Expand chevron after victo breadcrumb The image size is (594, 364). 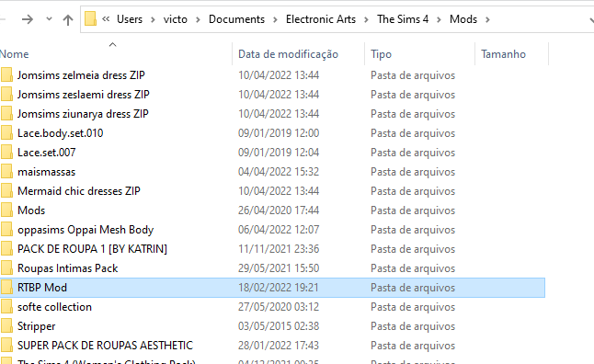[198, 19]
